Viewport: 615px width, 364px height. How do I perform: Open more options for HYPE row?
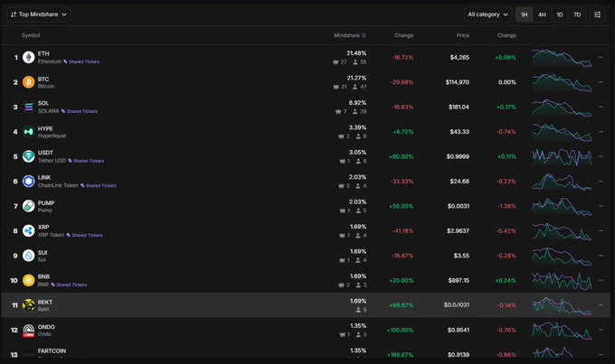pos(601,132)
